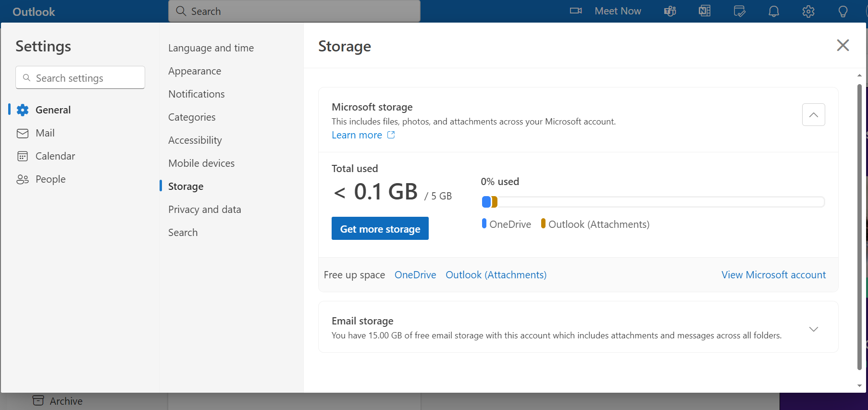
Task: Open the notifications bell icon
Action: [x=774, y=11]
